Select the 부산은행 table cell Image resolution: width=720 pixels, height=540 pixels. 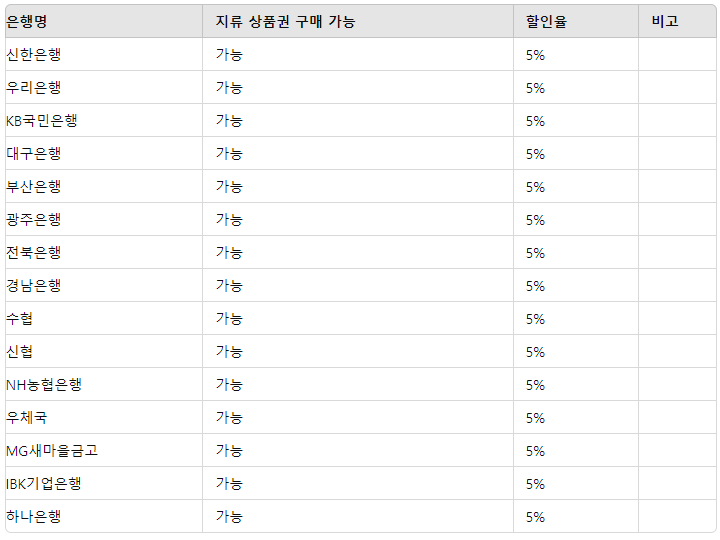point(34,187)
